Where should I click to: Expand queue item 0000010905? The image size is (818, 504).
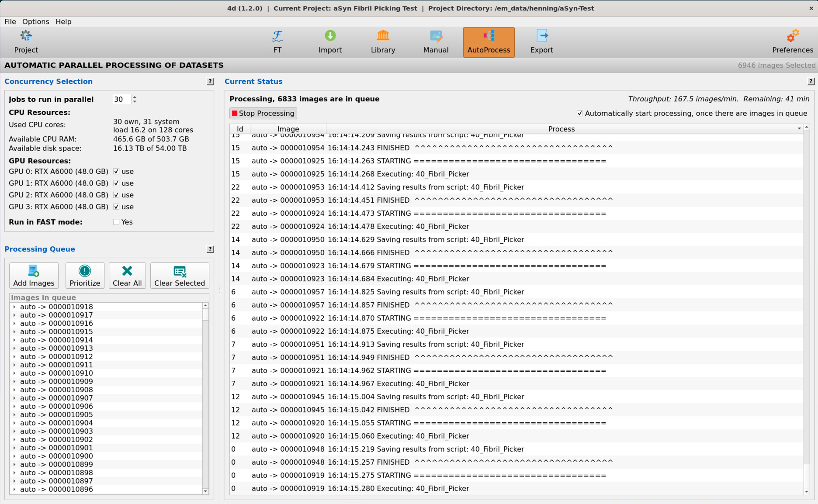pyautogui.click(x=14, y=414)
